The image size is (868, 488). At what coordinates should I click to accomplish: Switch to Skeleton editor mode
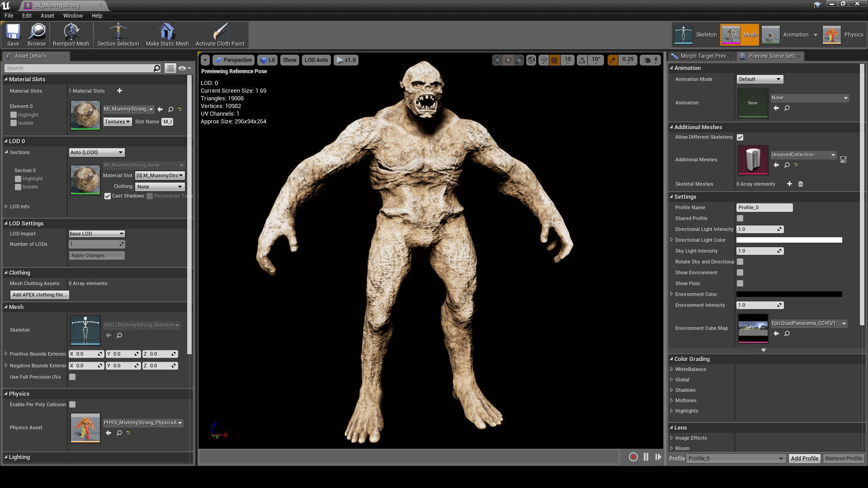click(x=695, y=35)
